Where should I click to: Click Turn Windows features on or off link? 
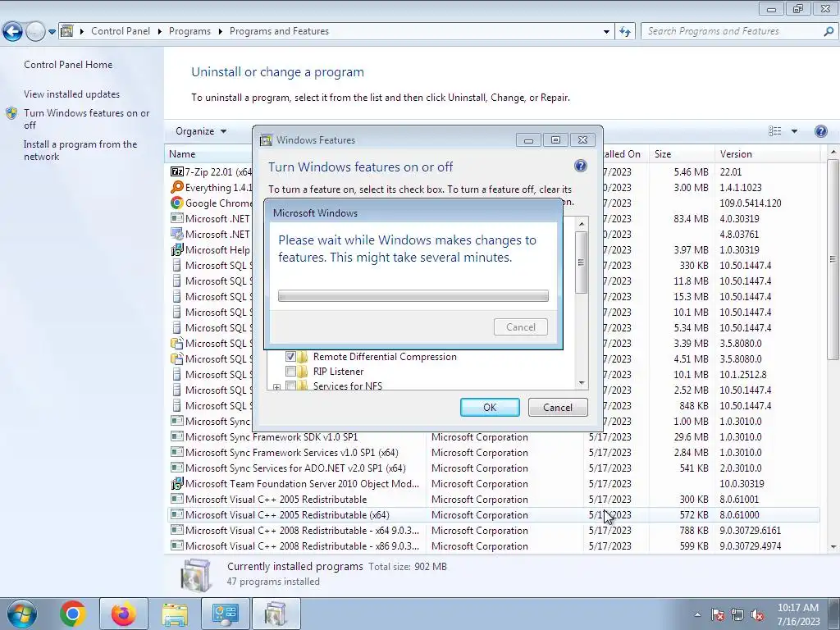click(x=86, y=119)
